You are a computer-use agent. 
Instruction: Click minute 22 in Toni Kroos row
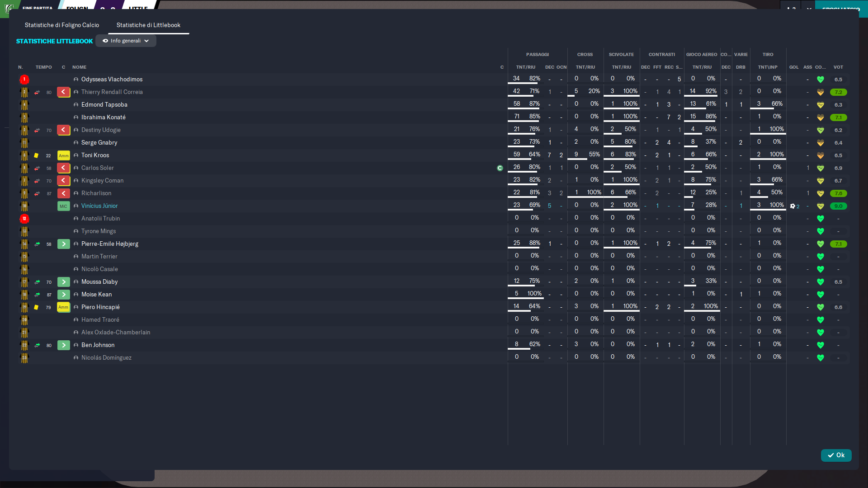[48, 156]
